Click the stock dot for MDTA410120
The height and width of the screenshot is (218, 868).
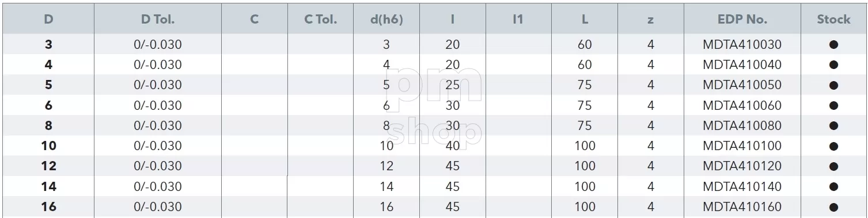tap(833, 167)
